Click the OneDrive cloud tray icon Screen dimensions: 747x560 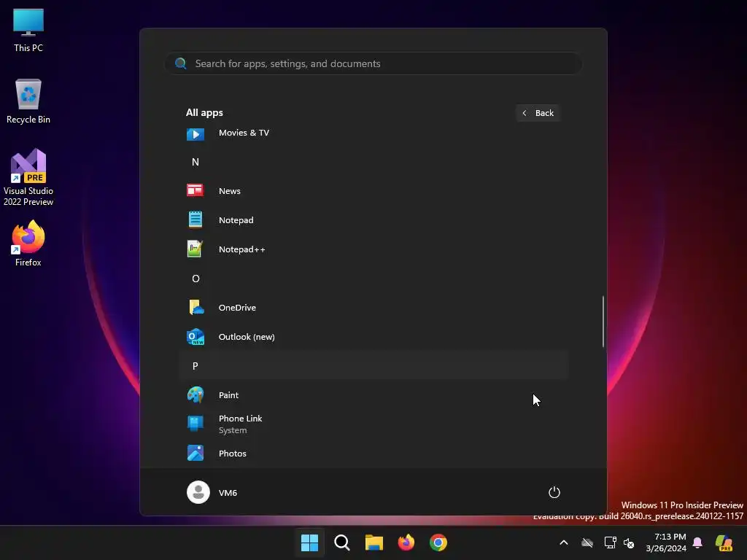(x=587, y=542)
